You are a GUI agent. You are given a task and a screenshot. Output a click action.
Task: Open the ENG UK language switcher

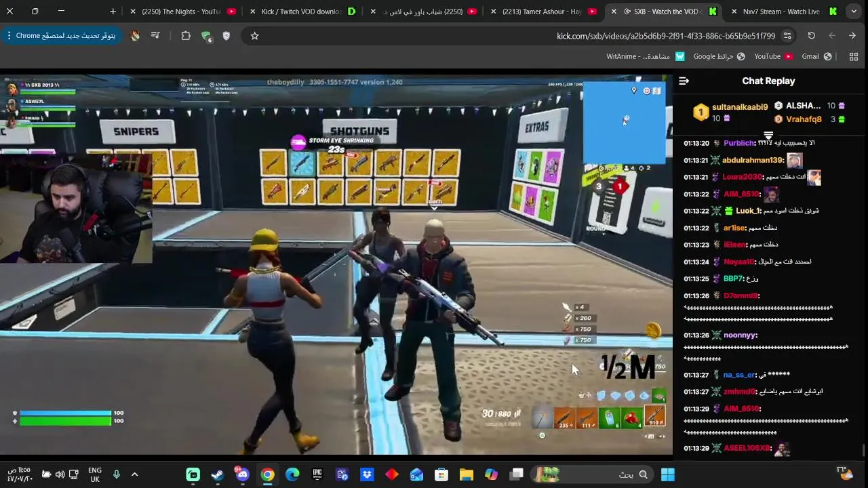pos(95,474)
